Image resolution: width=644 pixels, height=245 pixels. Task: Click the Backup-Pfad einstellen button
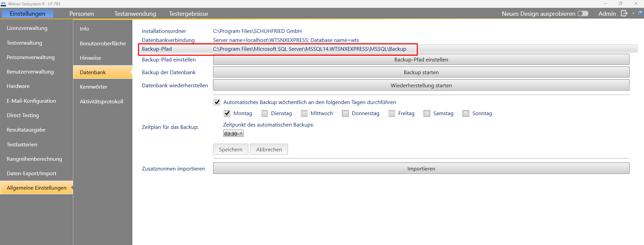(421, 59)
